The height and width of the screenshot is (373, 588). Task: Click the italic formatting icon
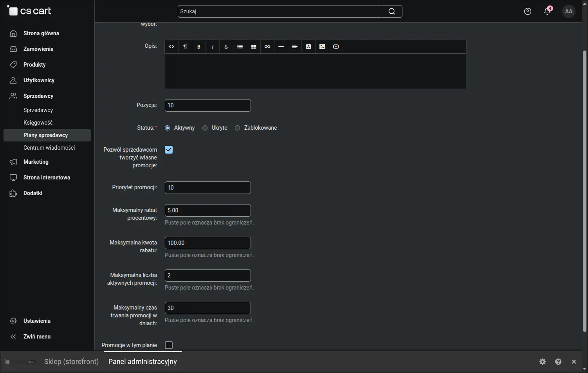tap(213, 47)
